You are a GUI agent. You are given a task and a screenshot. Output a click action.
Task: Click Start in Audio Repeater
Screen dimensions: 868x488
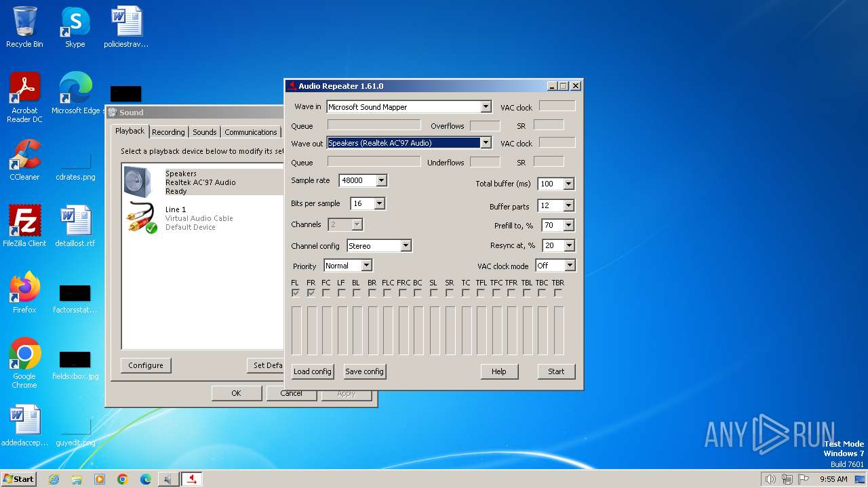pos(556,371)
